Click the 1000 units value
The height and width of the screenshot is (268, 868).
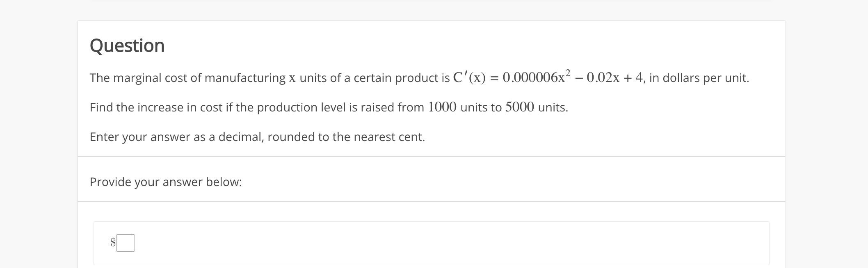click(442, 107)
